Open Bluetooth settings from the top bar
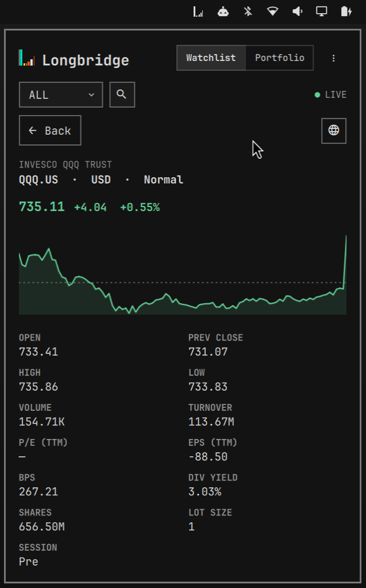Viewport: 366px width, 588px height. (x=248, y=12)
